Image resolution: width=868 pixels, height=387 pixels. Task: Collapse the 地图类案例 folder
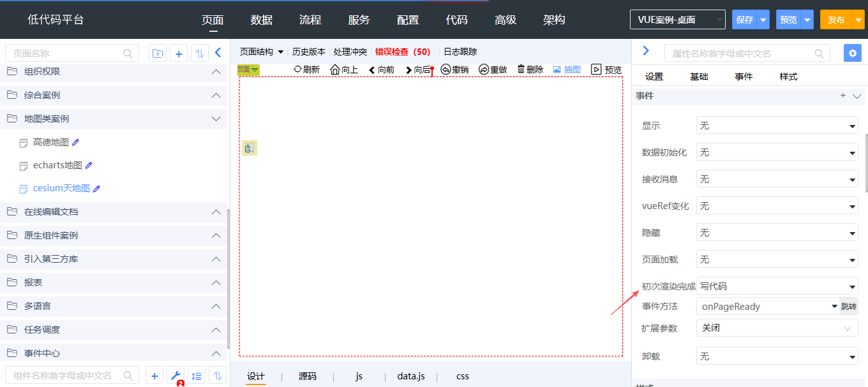[x=216, y=119]
